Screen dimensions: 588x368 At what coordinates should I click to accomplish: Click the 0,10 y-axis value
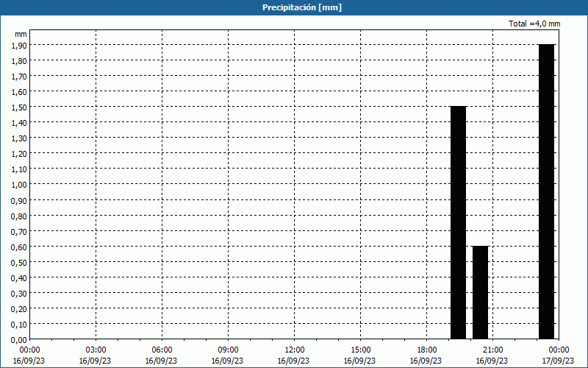click(x=19, y=324)
